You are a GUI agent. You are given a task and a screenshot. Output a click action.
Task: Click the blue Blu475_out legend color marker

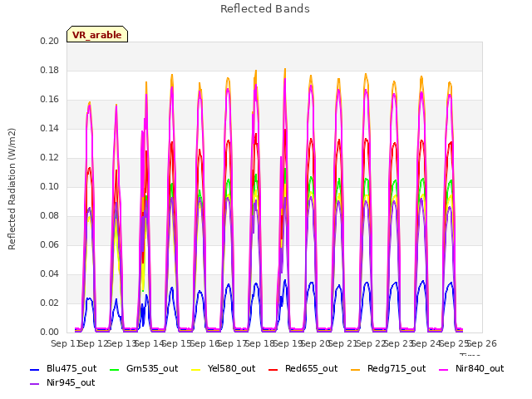pos(35,369)
